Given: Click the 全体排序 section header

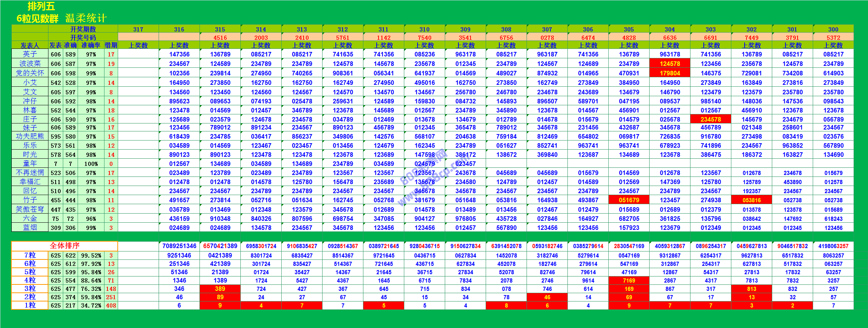Looking at the screenshot, I should point(64,246).
